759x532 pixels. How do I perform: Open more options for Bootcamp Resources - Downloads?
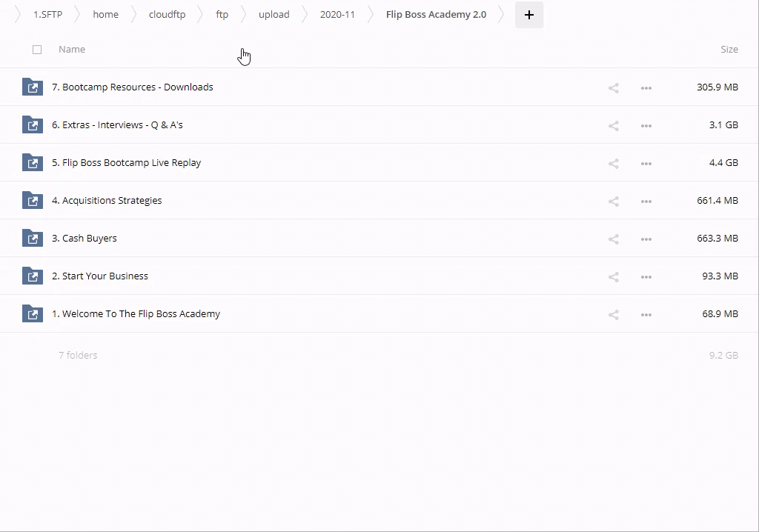tap(646, 87)
